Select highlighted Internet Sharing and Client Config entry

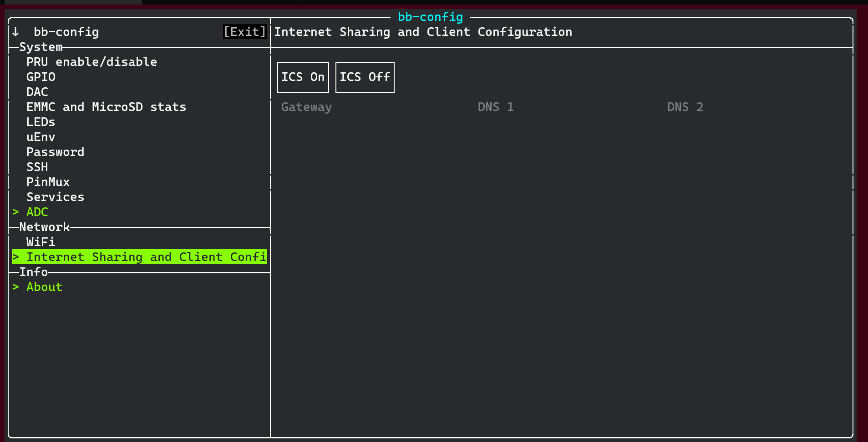(139, 257)
